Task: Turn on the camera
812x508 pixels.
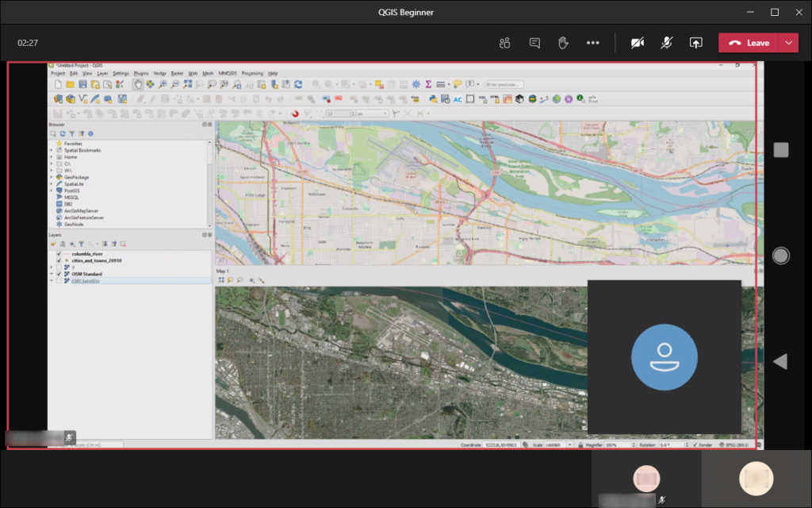Action: (638, 43)
